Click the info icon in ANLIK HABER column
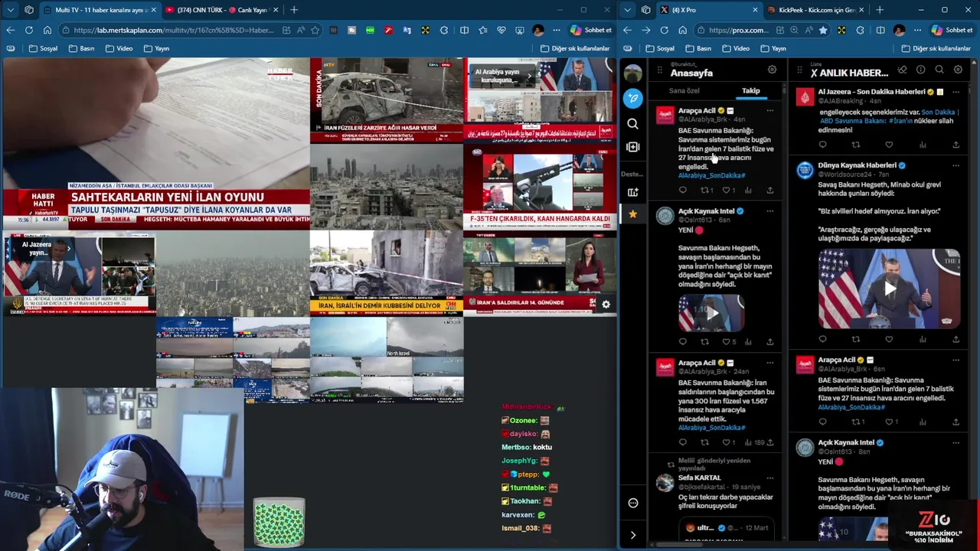Viewport: 980px width, 551px height. tap(921, 70)
